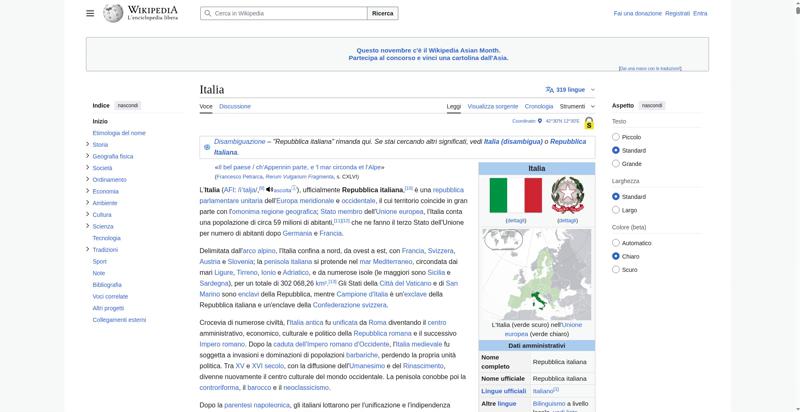800x412 pixels.
Task: Open the hamburger main menu
Action: coord(90,13)
